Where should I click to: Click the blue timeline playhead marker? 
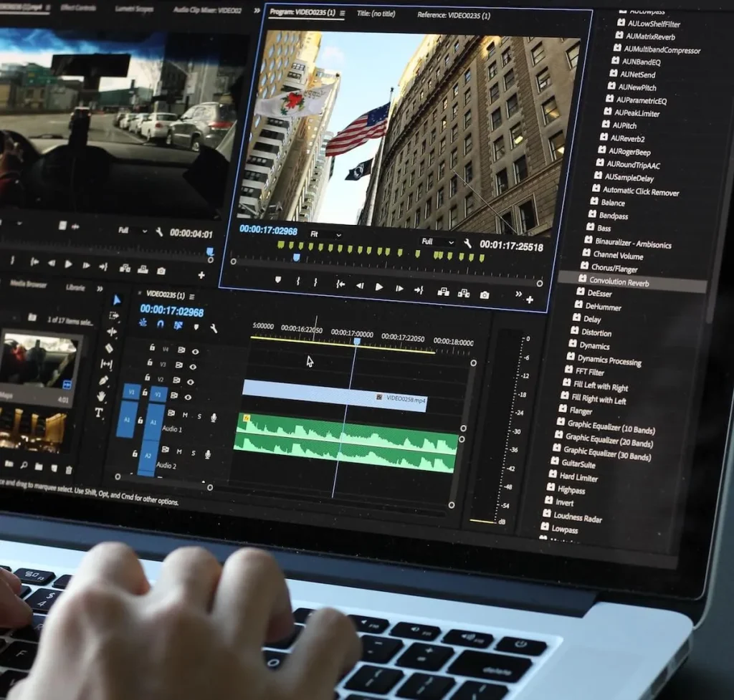[356, 342]
